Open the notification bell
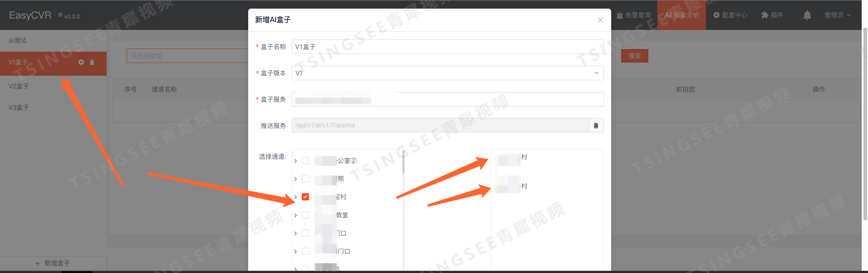The height and width of the screenshot is (273, 868). (x=807, y=15)
